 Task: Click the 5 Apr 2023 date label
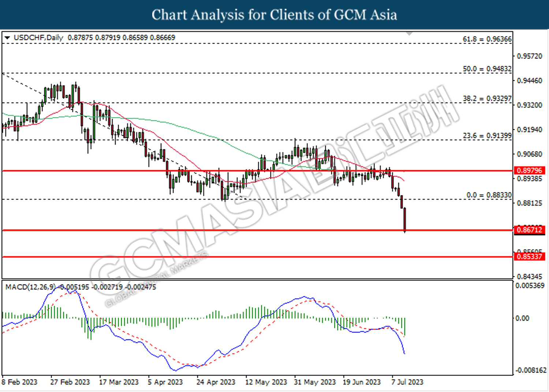pos(165,382)
